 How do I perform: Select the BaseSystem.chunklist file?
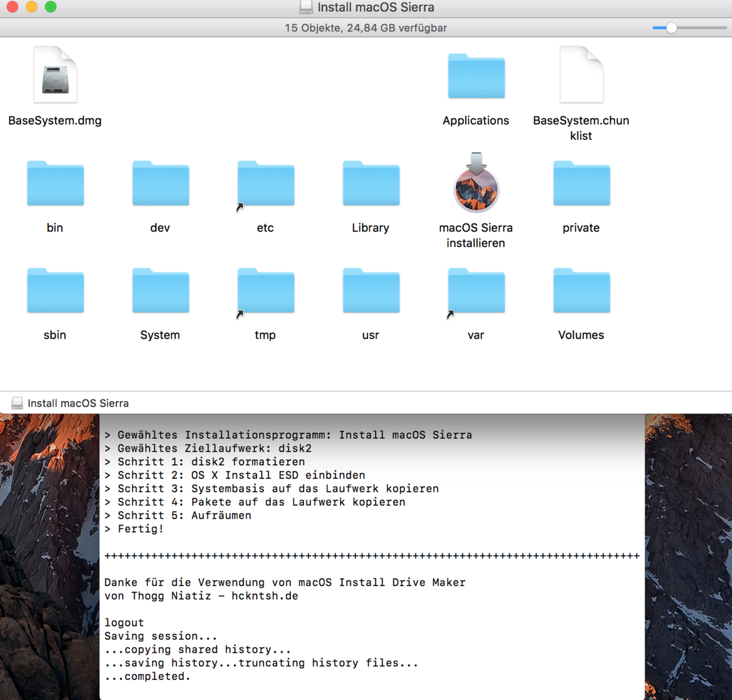[581, 76]
